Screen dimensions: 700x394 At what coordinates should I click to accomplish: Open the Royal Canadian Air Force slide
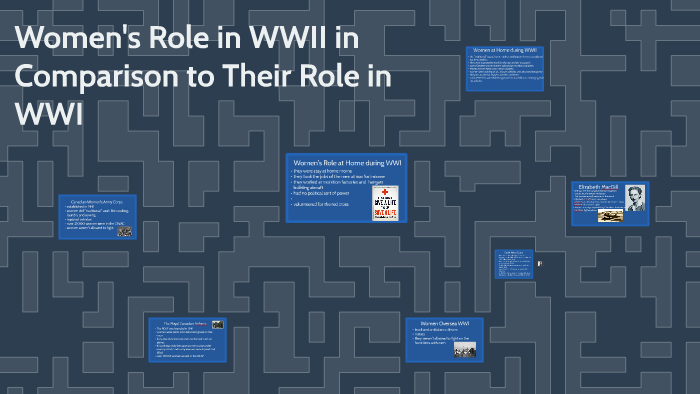click(188, 340)
